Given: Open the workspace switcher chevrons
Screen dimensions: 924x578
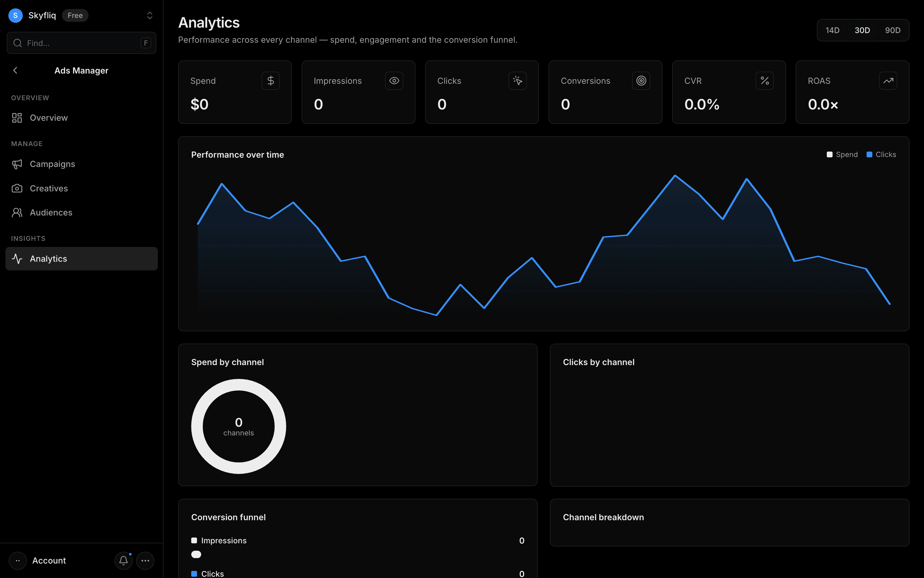Looking at the screenshot, I should click(x=150, y=15).
